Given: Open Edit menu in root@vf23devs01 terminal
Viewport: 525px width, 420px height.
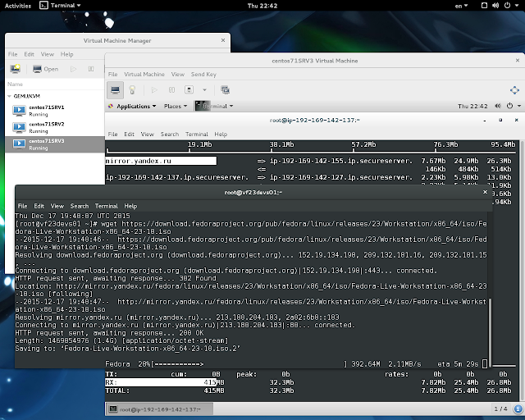Looking at the screenshot, I should pyautogui.click(x=39, y=206).
